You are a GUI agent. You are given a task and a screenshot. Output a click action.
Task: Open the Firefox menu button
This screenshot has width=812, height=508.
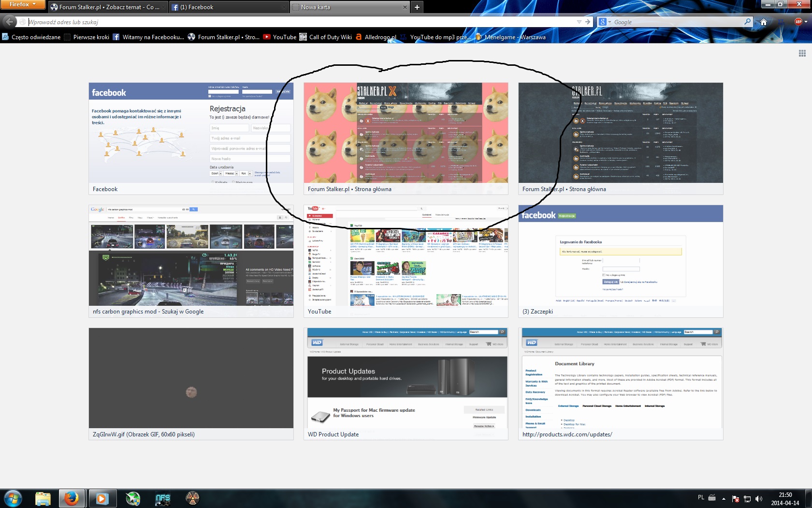click(23, 4)
